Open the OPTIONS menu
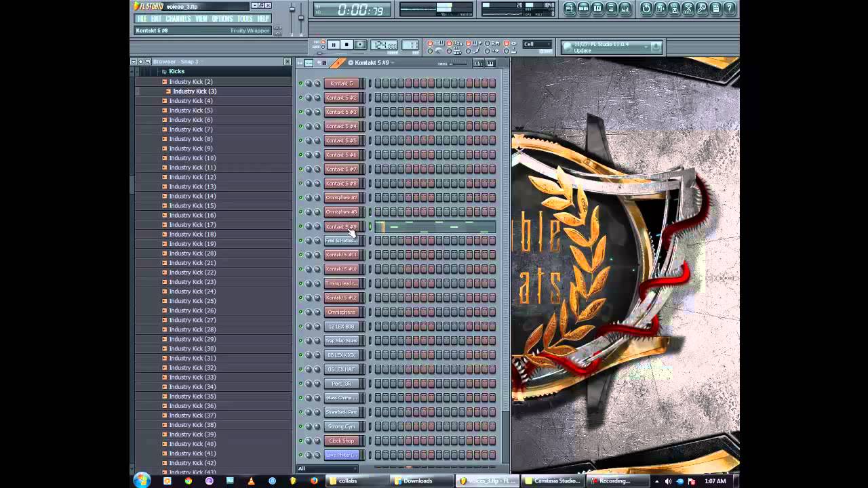Image resolution: width=868 pixels, height=488 pixels. tap(222, 19)
